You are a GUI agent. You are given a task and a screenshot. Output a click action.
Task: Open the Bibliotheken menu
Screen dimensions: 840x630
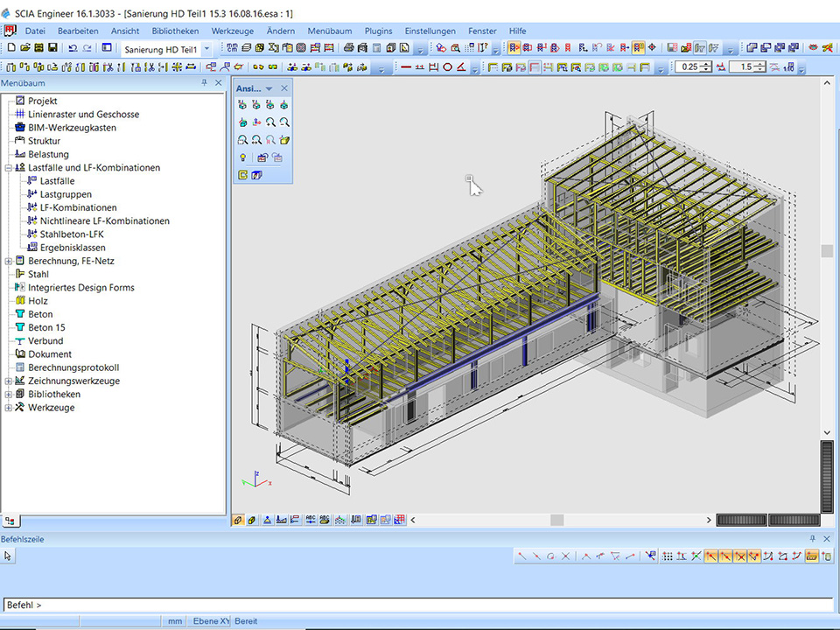coord(175,31)
